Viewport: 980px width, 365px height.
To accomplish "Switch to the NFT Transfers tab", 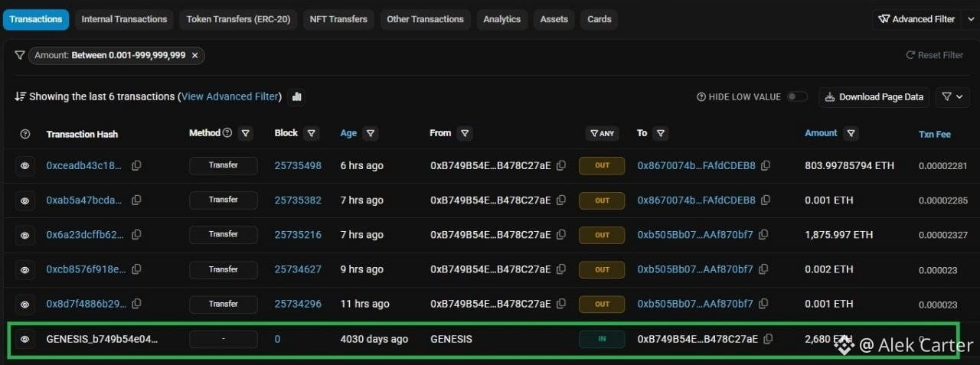I will [x=338, y=19].
